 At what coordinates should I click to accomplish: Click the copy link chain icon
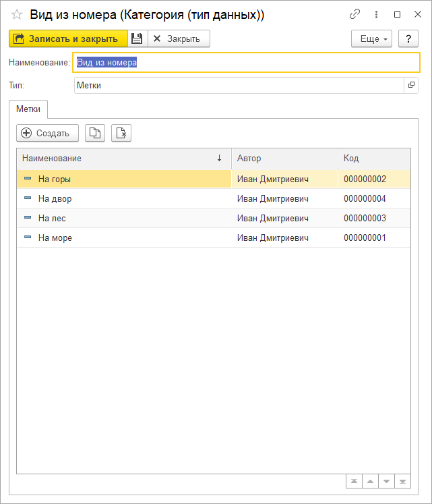click(354, 14)
